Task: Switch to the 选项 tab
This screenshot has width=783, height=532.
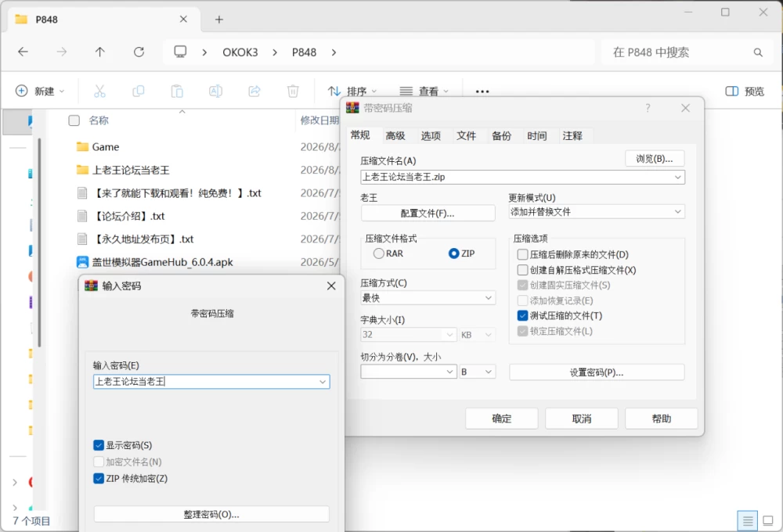Action: pyautogui.click(x=431, y=136)
